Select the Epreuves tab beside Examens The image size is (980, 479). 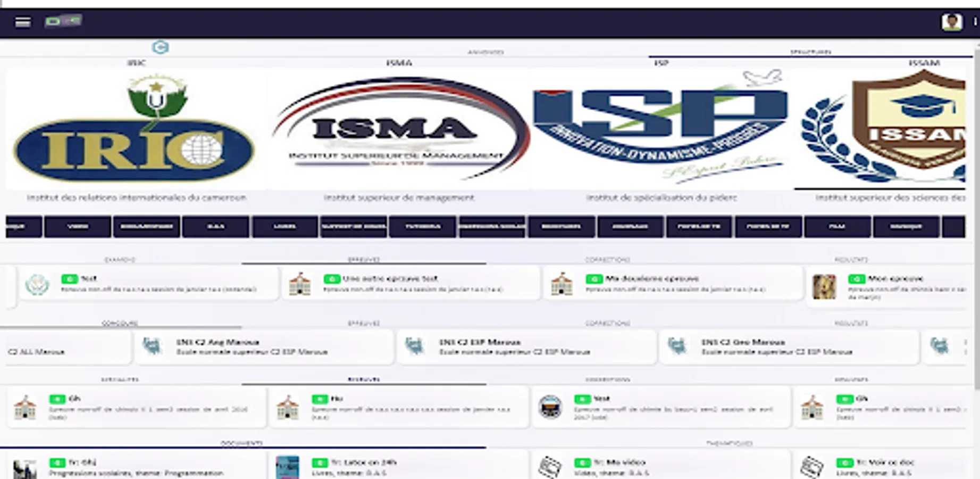pyautogui.click(x=364, y=260)
